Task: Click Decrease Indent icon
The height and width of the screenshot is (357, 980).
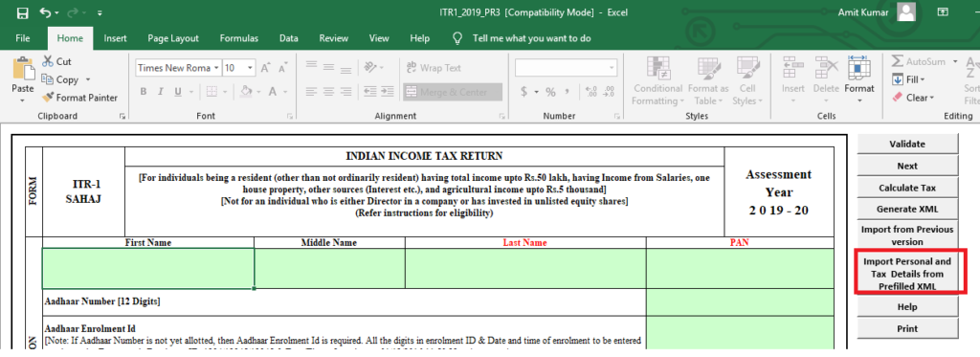Action: (x=370, y=92)
